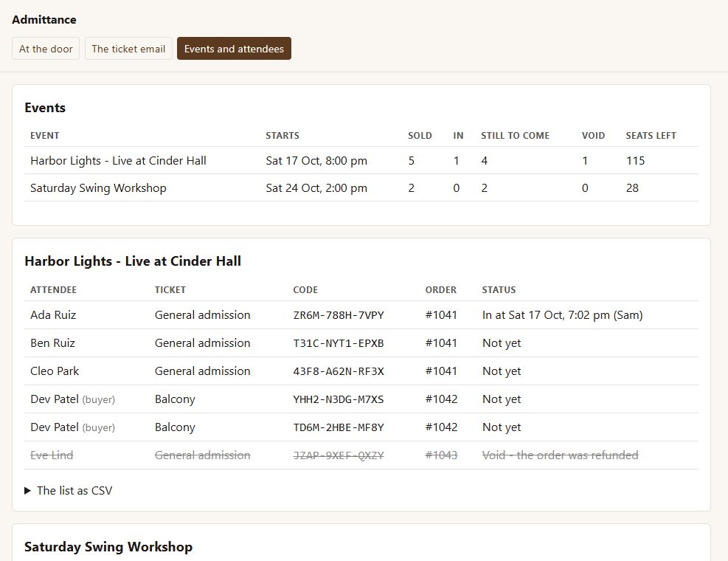Click order #1043 on Eve Lind's row
728x561 pixels.
pyautogui.click(x=441, y=455)
